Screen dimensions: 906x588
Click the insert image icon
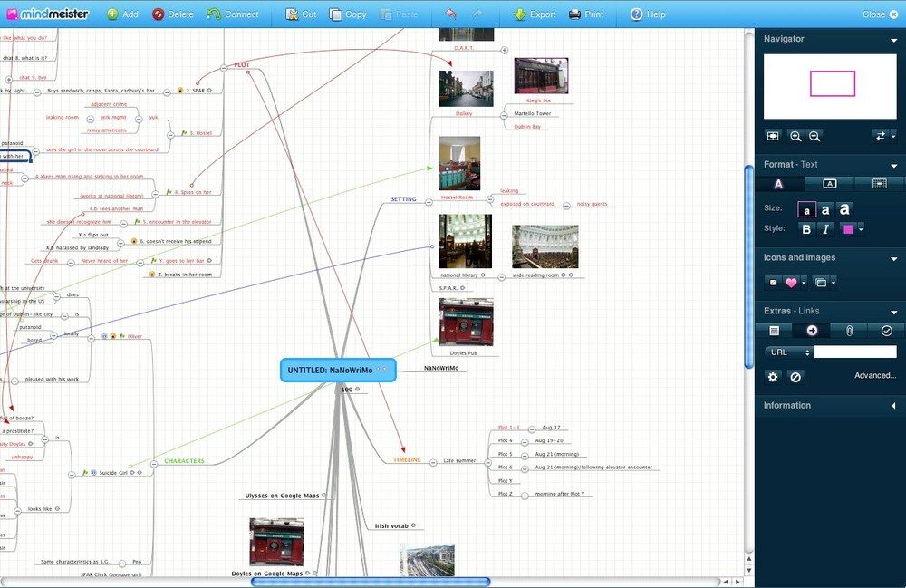point(820,283)
